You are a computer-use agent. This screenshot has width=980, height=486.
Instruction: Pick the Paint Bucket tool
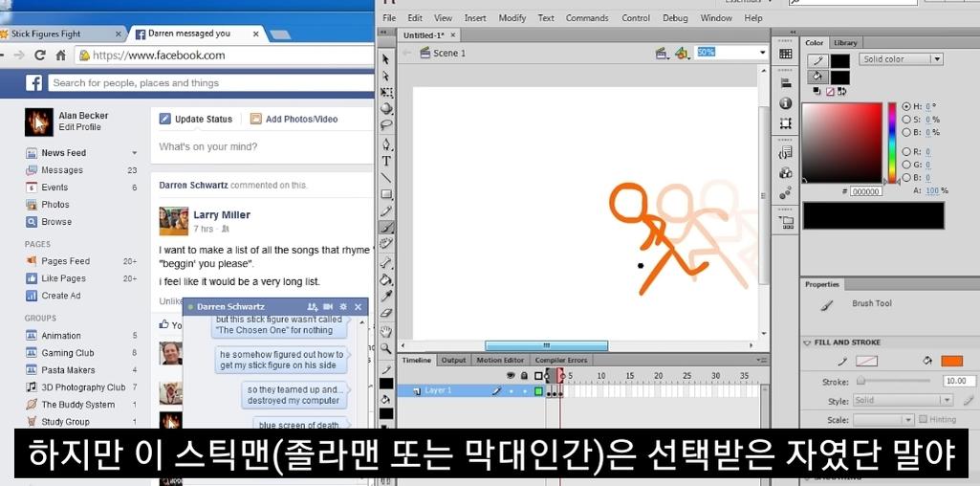386,279
